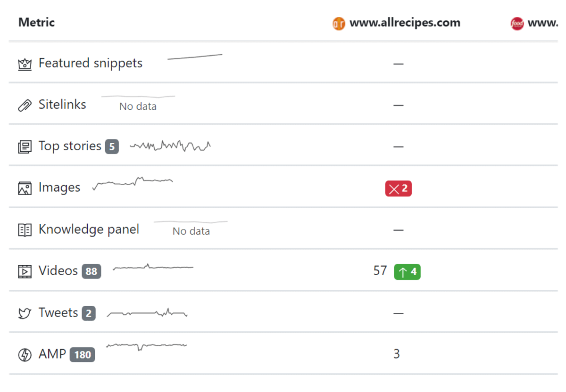
Task: Select the AMP 180 count badge
Action: tap(83, 355)
